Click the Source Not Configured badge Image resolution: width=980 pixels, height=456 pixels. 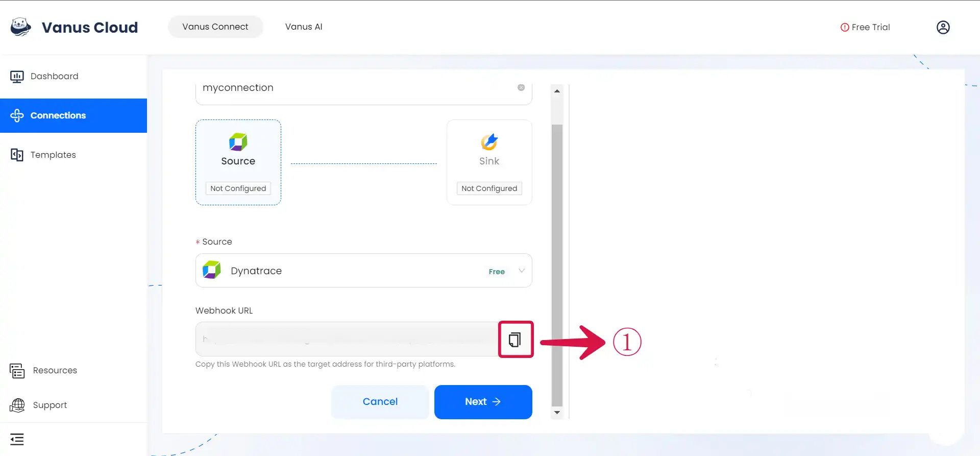[238, 188]
